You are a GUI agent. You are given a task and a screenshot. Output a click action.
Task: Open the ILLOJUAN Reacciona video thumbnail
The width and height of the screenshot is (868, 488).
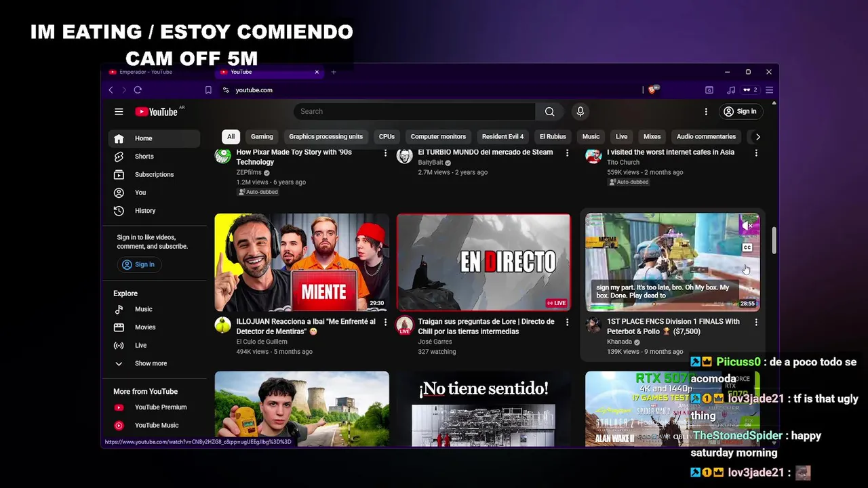click(x=302, y=262)
